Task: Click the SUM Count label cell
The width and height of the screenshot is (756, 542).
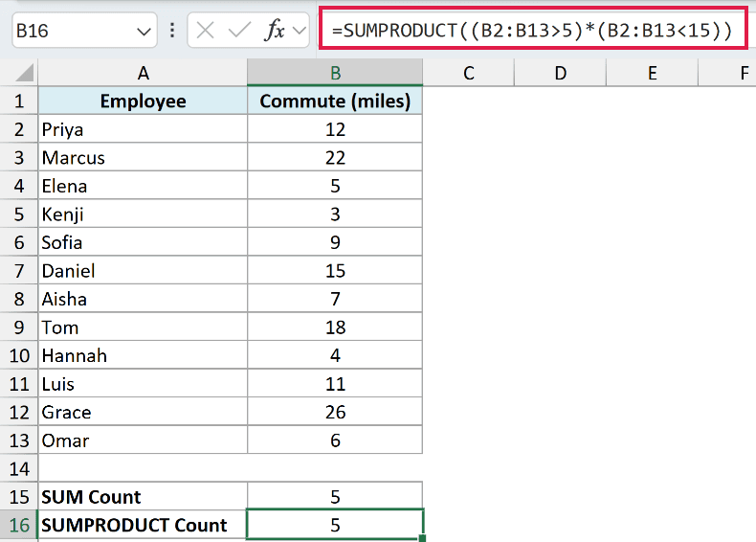Action: coord(143,497)
